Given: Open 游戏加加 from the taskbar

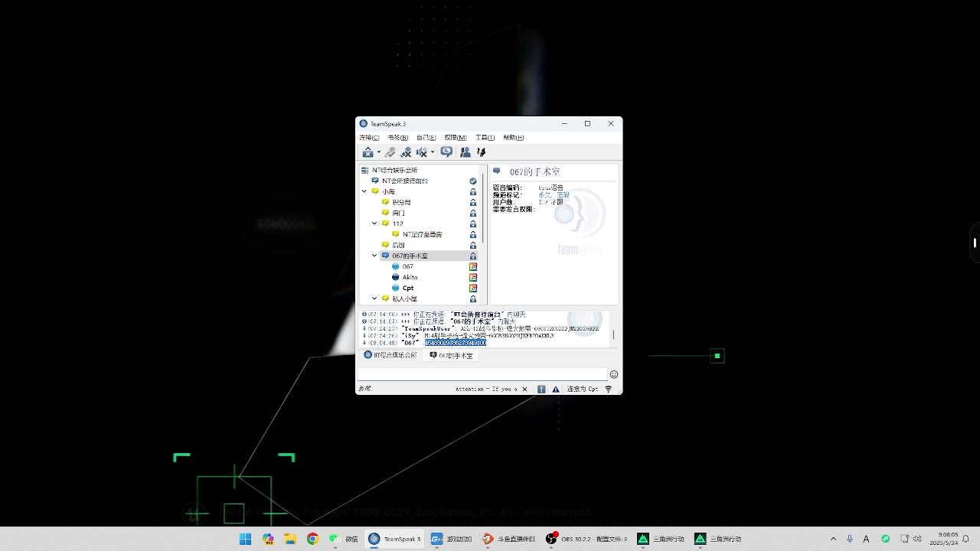Looking at the screenshot, I should [x=452, y=539].
